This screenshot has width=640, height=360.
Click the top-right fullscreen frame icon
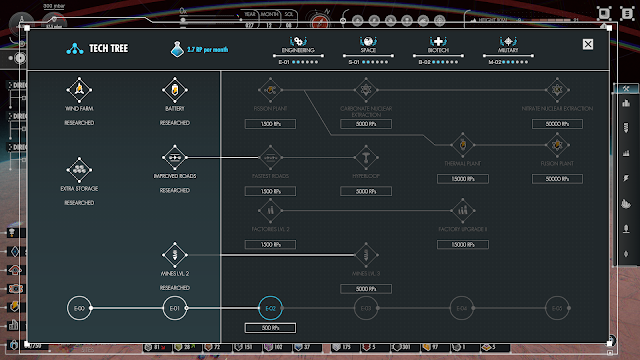click(x=604, y=13)
